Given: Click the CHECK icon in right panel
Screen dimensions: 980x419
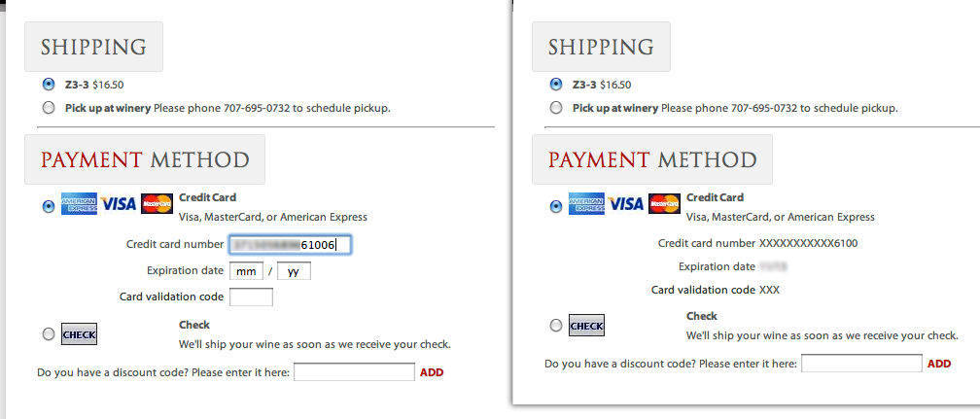Looking at the screenshot, I should pyautogui.click(x=587, y=326).
